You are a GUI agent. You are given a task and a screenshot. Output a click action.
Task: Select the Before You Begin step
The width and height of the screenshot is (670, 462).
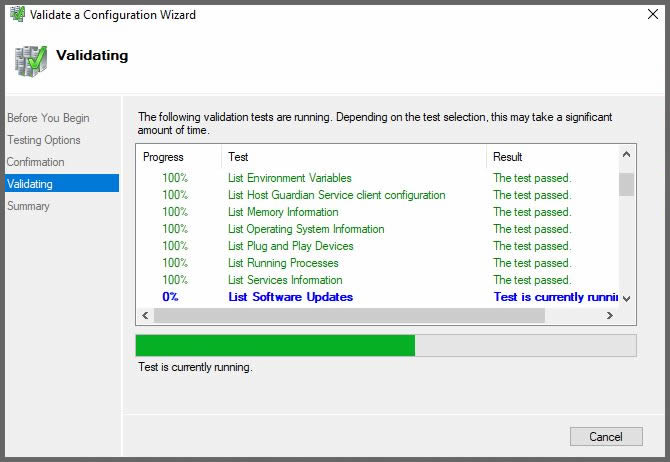coord(48,118)
